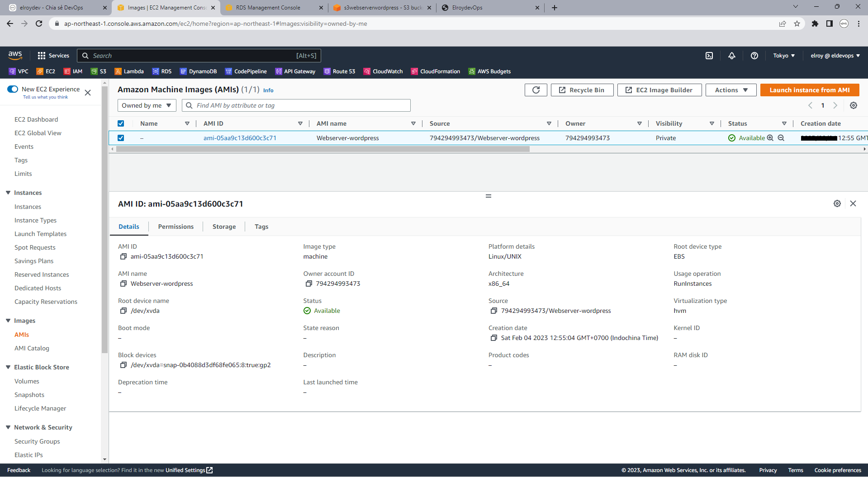
Task: Open Security Groups in the sidebar
Action: tap(37, 441)
